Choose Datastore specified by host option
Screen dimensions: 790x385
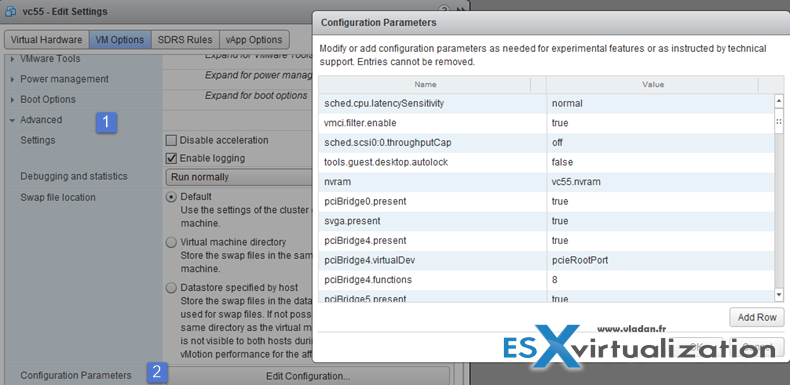click(x=171, y=288)
